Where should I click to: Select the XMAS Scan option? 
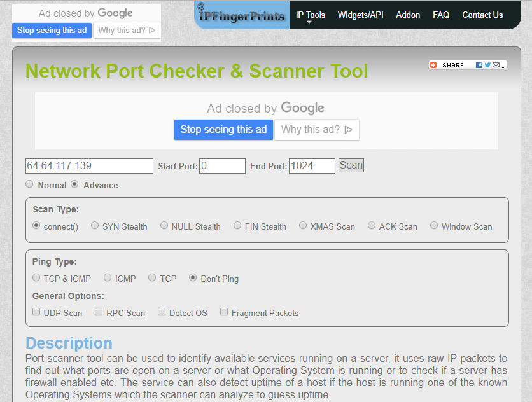[x=302, y=225]
